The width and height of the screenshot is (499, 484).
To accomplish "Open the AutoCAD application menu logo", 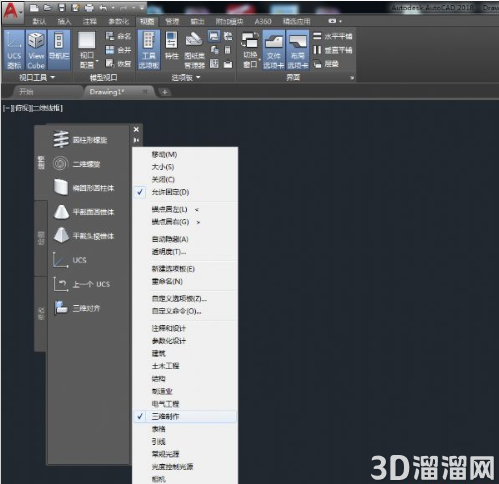I will click(x=12, y=12).
